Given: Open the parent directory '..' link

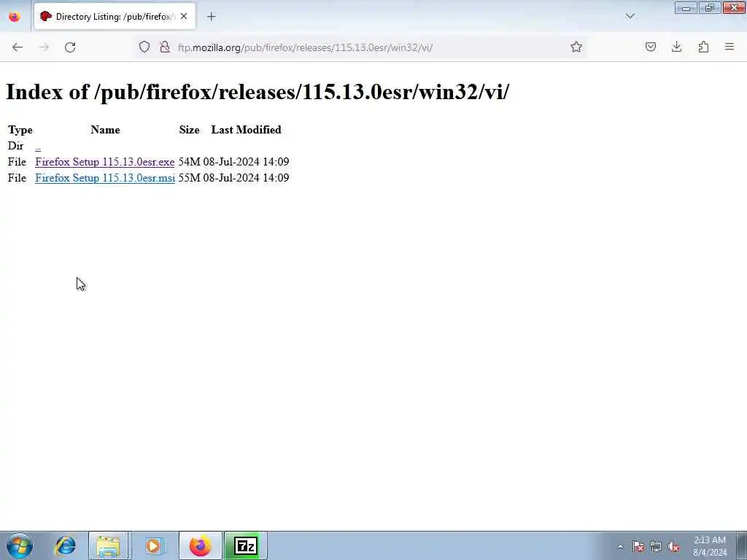Looking at the screenshot, I should [x=38, y=146].
